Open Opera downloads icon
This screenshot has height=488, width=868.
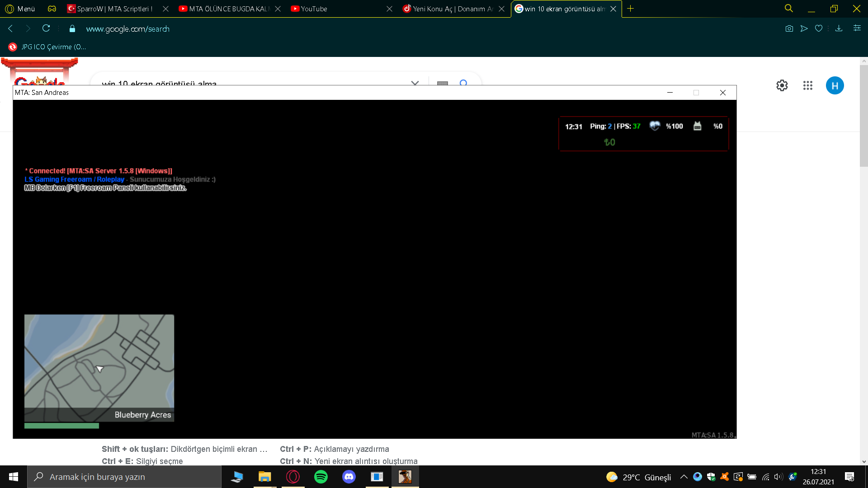coord(839,28)
